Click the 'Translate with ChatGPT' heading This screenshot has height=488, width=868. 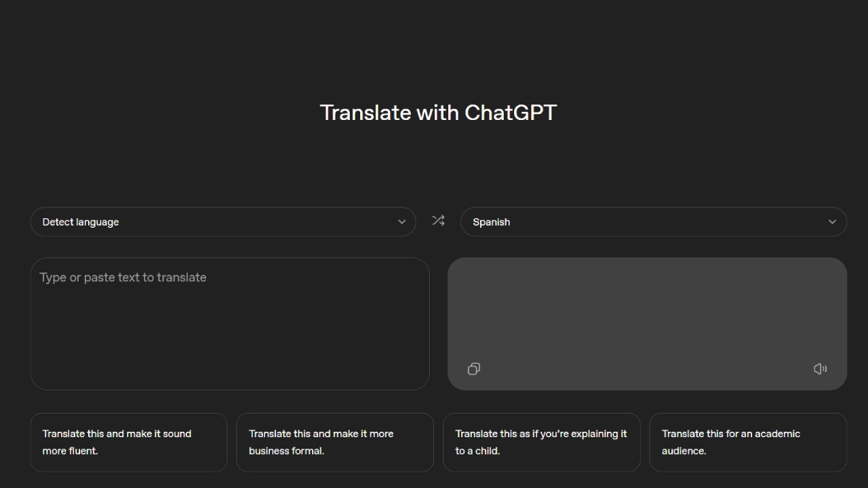pos(438,113)
